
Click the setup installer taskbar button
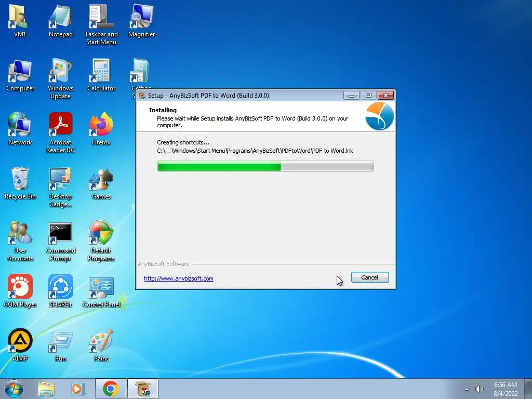click(x=143, y=389)
